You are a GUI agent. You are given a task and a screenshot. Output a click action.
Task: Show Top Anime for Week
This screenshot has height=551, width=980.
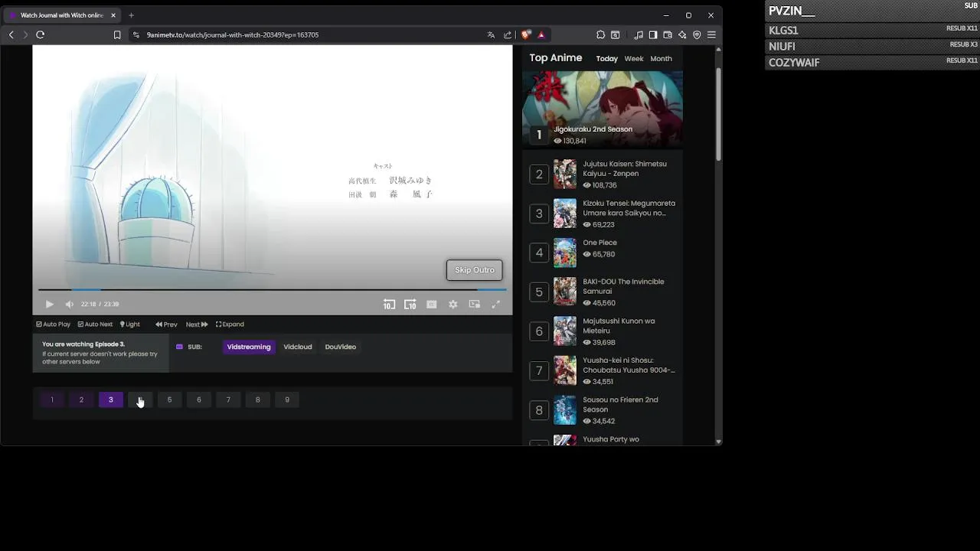(634, 59)
